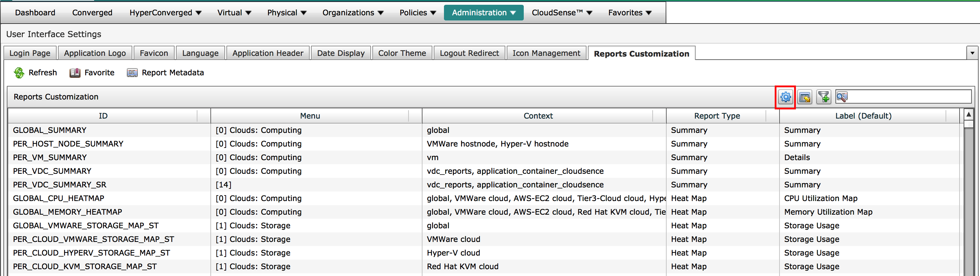Click the Favorite button label
Screen dimensions: 980x276
point(99,73)
